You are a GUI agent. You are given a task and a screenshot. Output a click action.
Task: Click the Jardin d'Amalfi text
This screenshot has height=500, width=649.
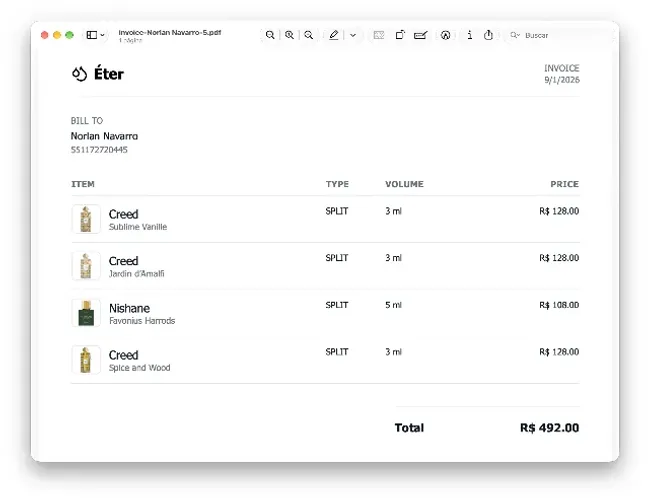[137, 274]
